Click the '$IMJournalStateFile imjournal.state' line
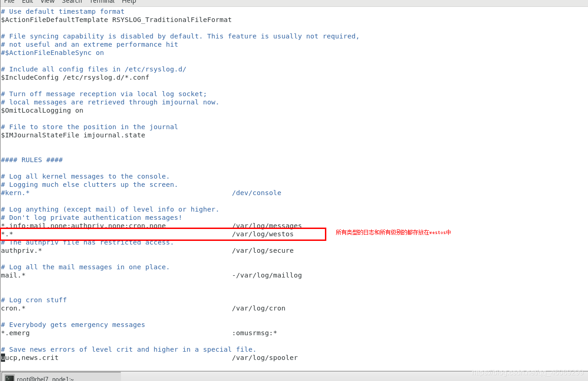Viewport: 588px width, 381px height. tap(73, 135)
